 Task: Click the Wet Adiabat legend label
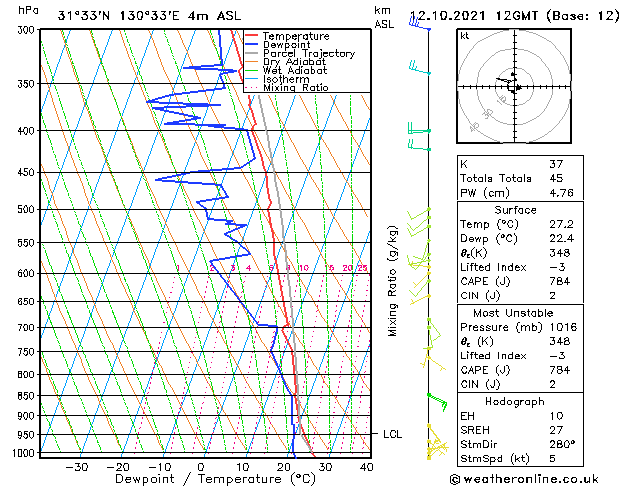(x=294, y=70)
